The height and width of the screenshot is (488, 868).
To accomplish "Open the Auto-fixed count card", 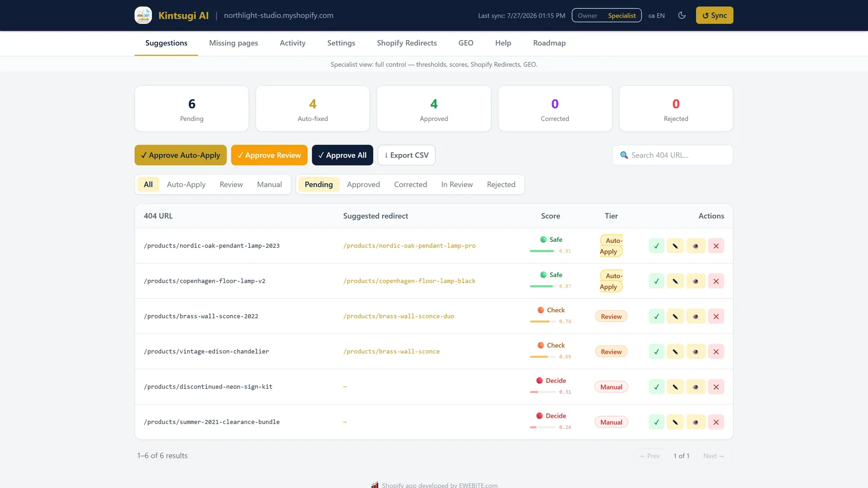I will 313,108.
